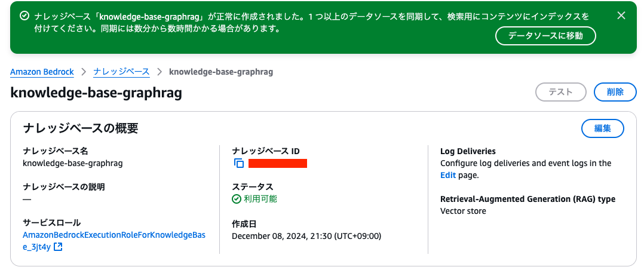Dismiss the green success banner
Screen dimensions: 644x276
(621, 16)
